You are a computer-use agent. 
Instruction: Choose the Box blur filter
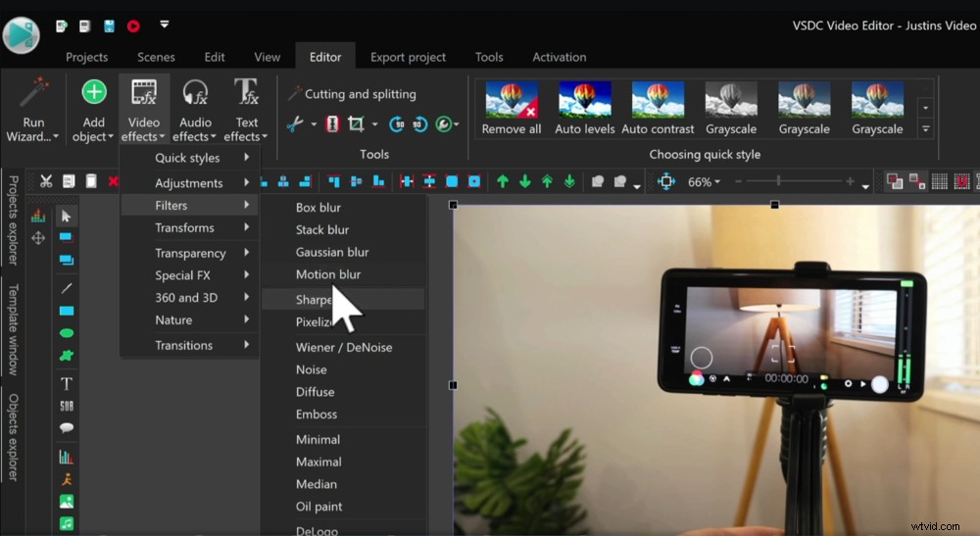[x=343, y=208]
